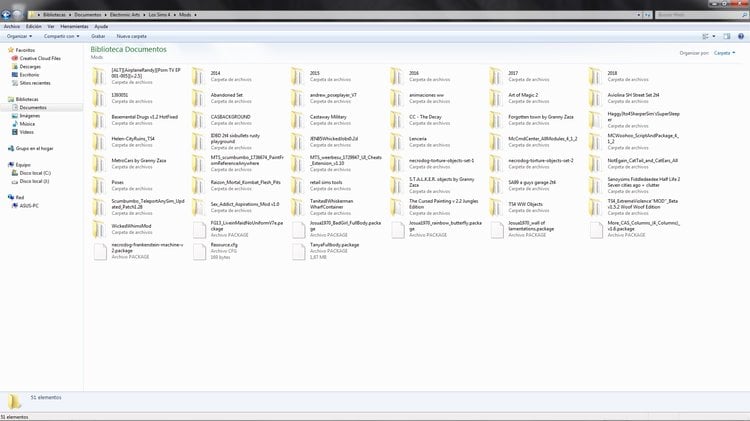This screenshot has height=421, width=750.
Task: Go to Bibliotecas in address bar
Action: coord(54,15)
